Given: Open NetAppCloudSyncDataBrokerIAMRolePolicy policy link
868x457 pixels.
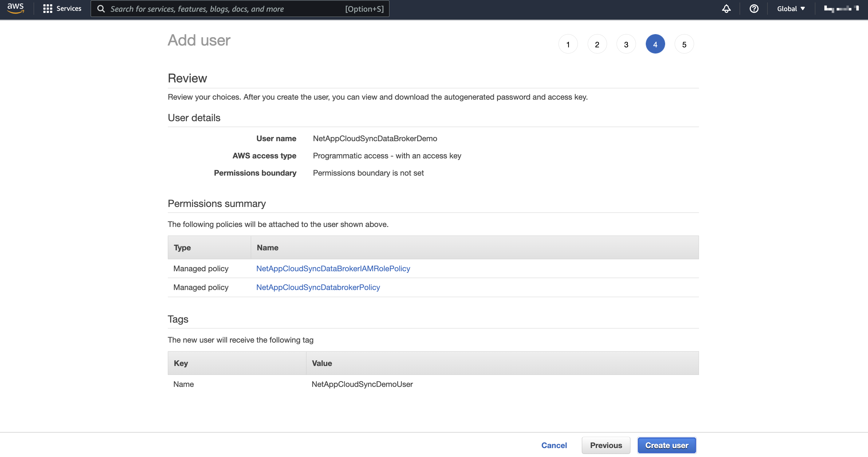Looking at the screenshot, I should 333,268.
